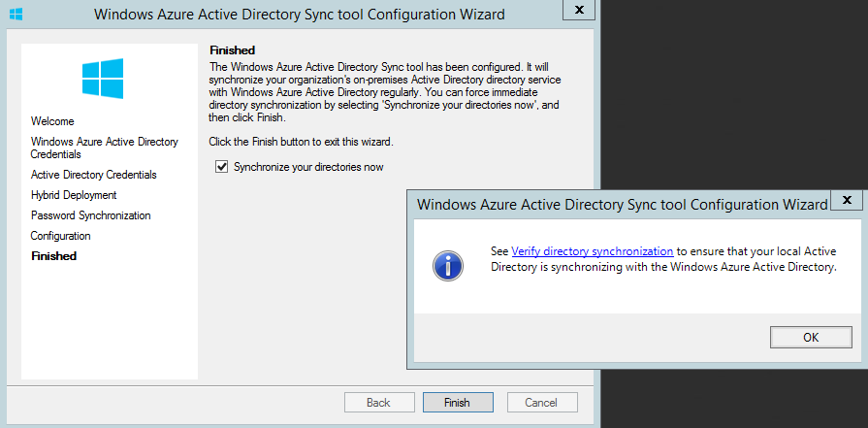Image resolution: width=868 pixels, height=428 pixels.
Task: Click the Finish button
Action: coord(457,403)
